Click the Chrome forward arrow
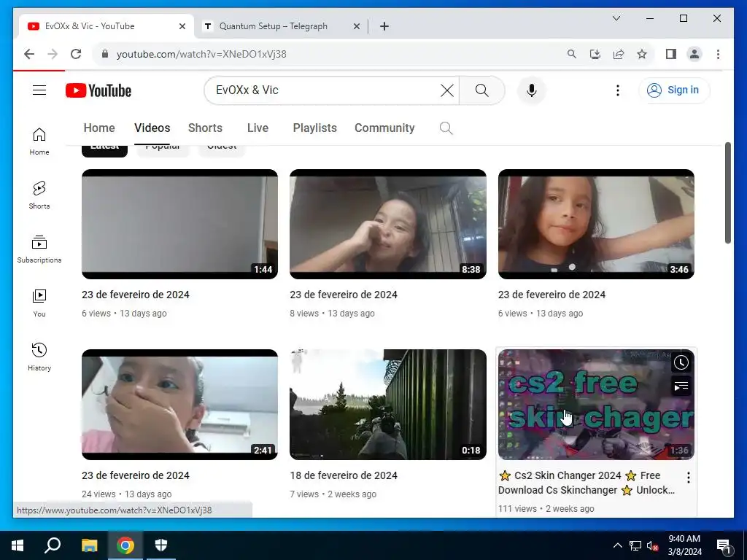The height and width of the screenshot is (560, 747). (53, 54)
